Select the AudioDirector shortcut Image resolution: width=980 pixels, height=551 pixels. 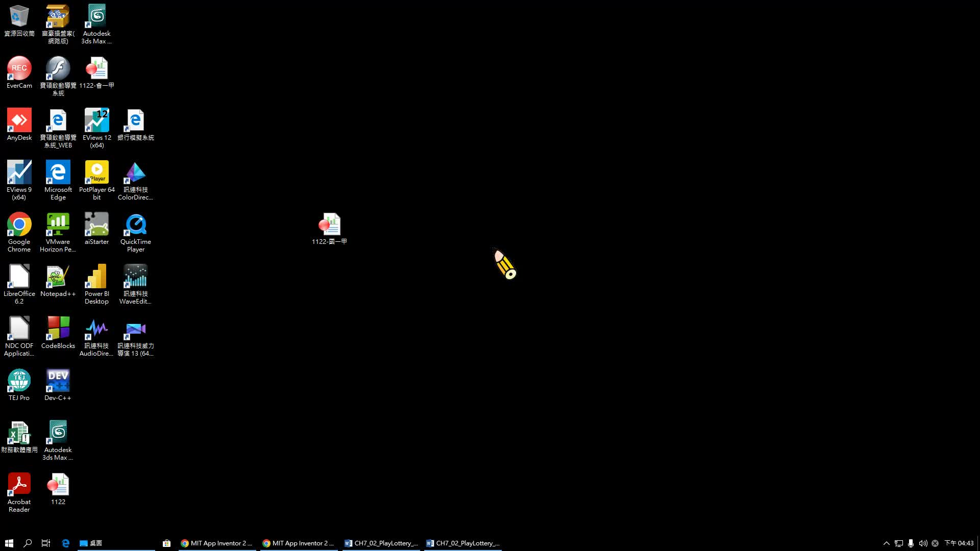point(96,336)
